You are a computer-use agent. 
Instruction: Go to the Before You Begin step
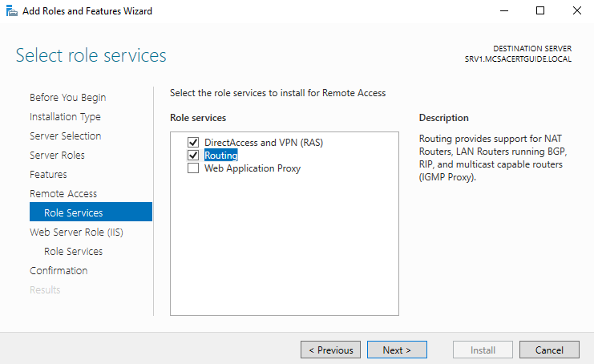pyautogui.click(x=68, y=98)
